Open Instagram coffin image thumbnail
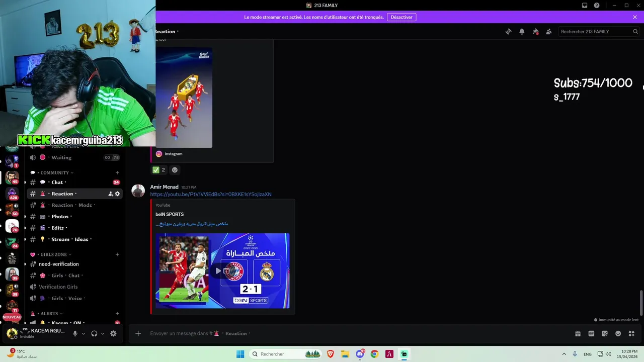The image size is (644, 362). pyautogui.click(x=184, y=98)
